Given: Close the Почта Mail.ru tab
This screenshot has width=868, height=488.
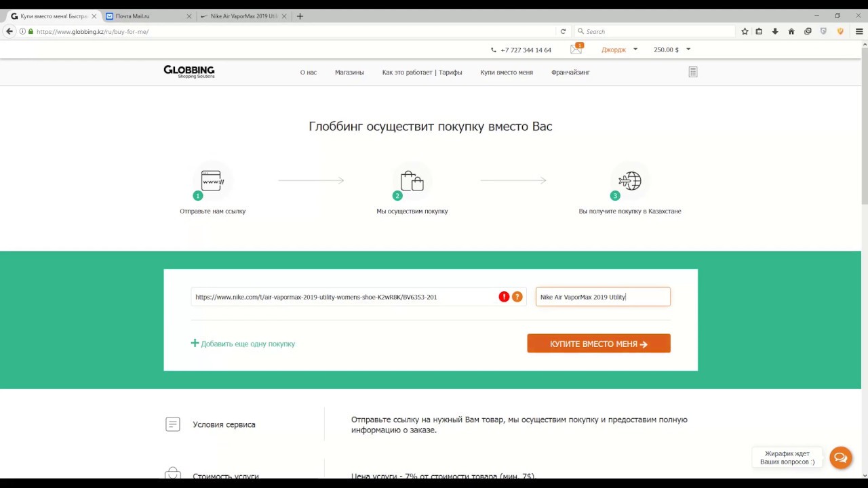Looking at the screenshot, I should 189,16.
